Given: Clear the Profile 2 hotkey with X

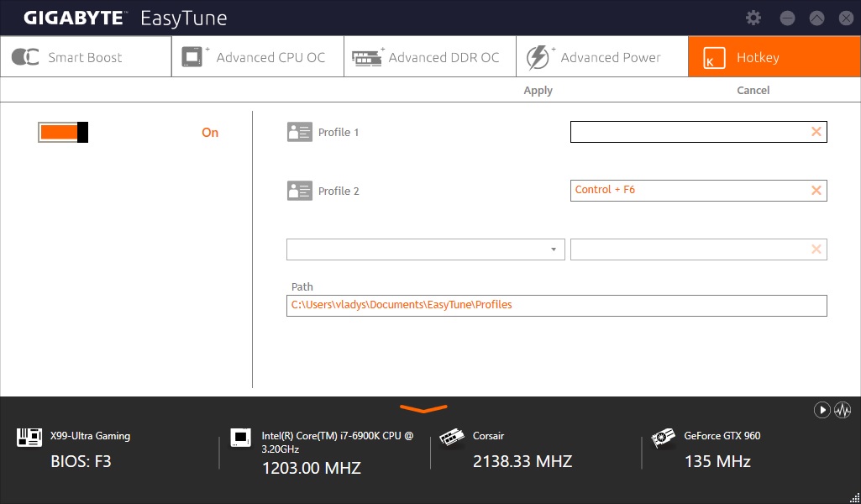Looking at the screenshot, I should click(x=816, y=191).
